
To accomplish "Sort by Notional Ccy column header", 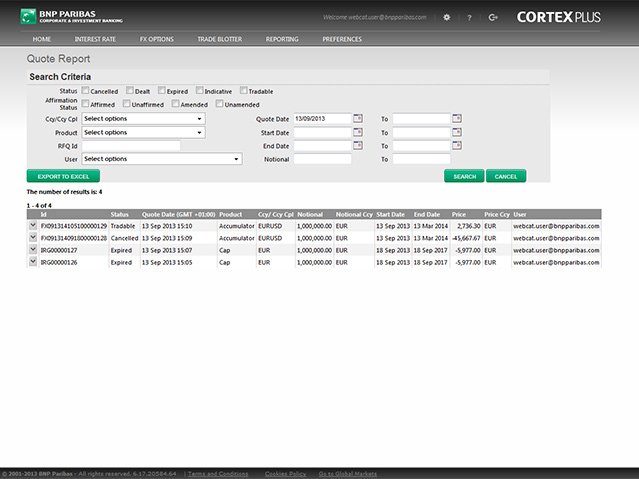I will [x=354, y=214].
